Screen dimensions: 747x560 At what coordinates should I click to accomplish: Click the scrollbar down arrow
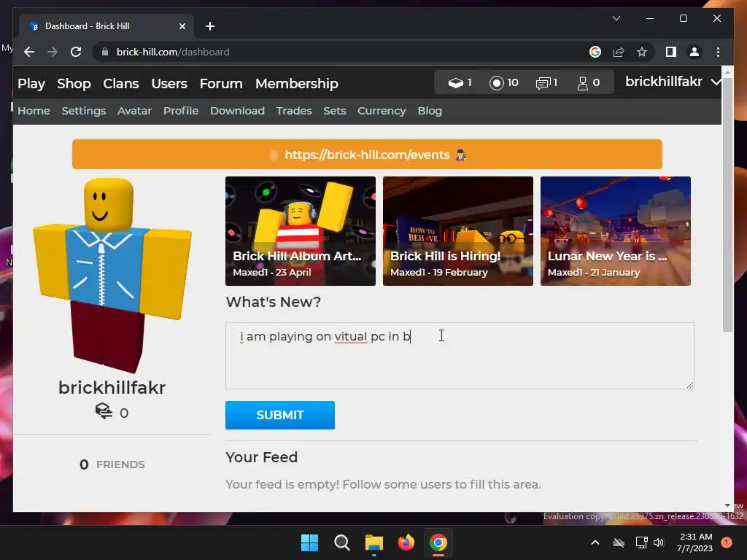click(x=727, y=505)
